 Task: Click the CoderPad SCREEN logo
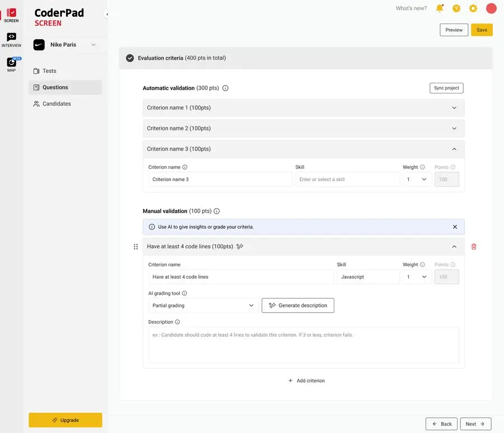pos(59,17)
